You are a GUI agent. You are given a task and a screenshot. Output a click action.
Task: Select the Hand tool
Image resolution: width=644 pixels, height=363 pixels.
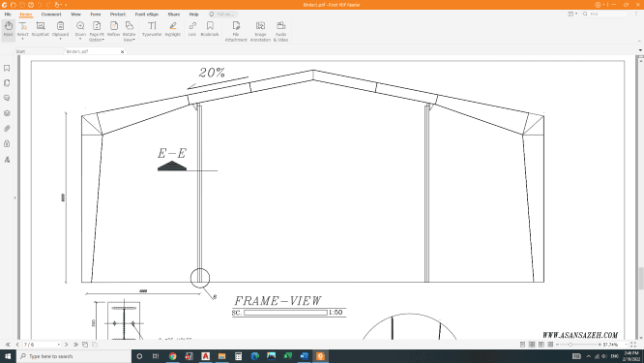point(8,30)
